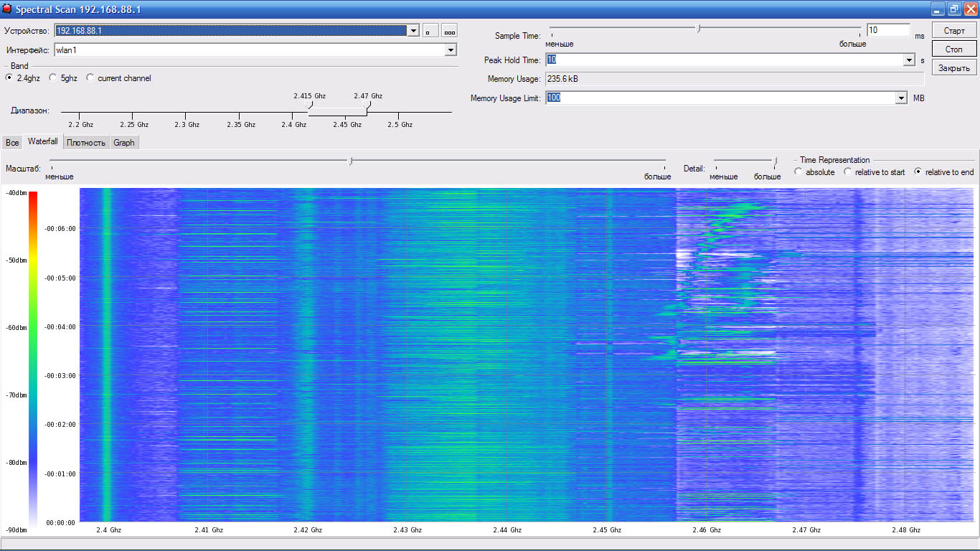Click the Detail slider handle
This screenshot has width=980, height=551.
coord(775,161)
